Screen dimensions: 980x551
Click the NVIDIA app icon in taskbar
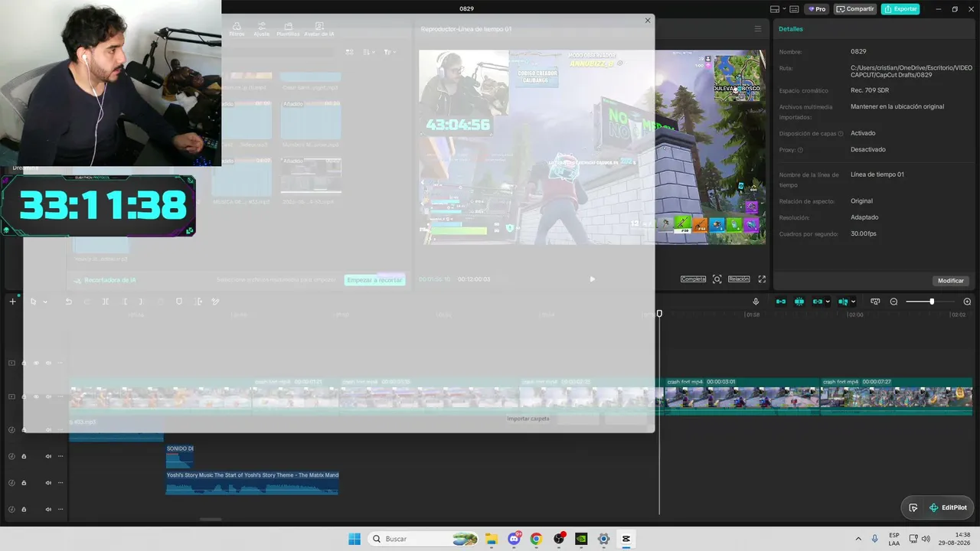tap(581, 539)
